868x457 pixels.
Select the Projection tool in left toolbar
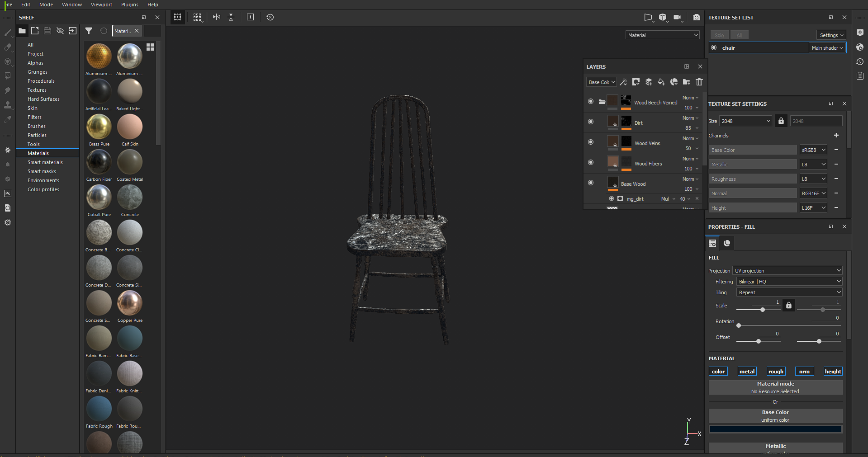(x=8, y=61)
